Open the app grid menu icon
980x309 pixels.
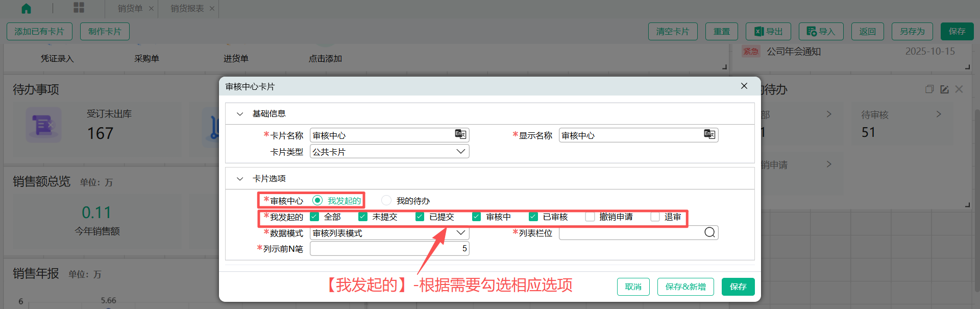point(79,8)
